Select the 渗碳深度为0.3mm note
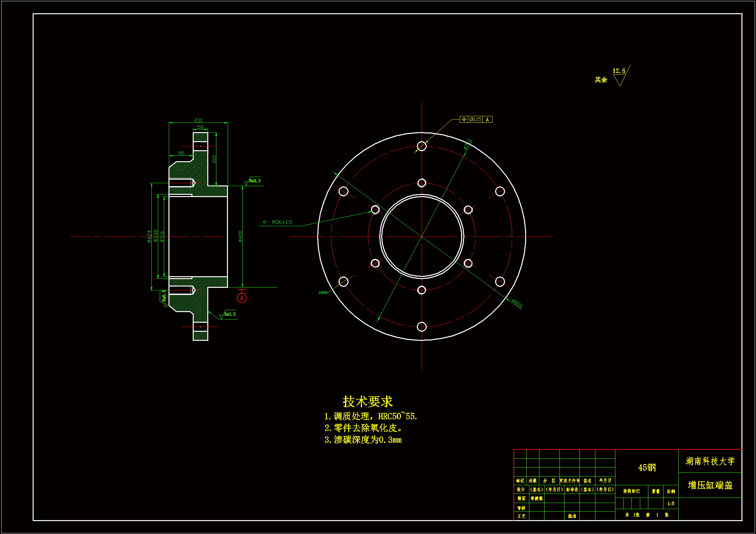The height and width of the screenshot is (534, 756). (363, 440)
